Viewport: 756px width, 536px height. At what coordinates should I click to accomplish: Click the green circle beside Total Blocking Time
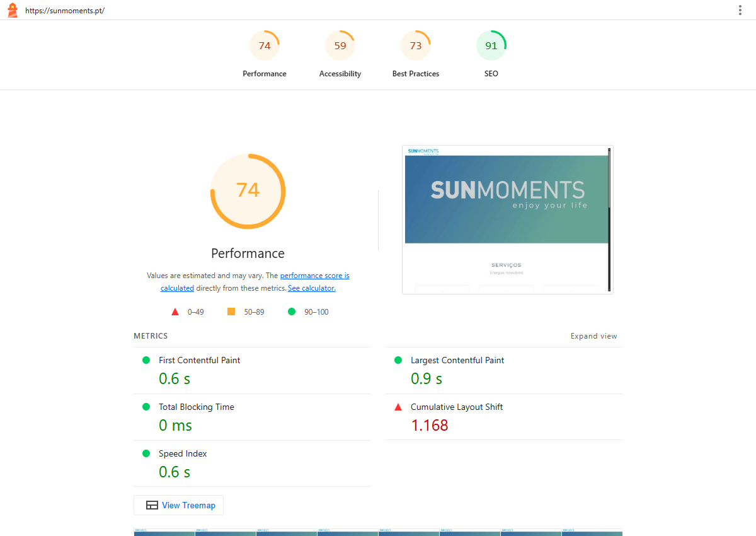point(146,407)
